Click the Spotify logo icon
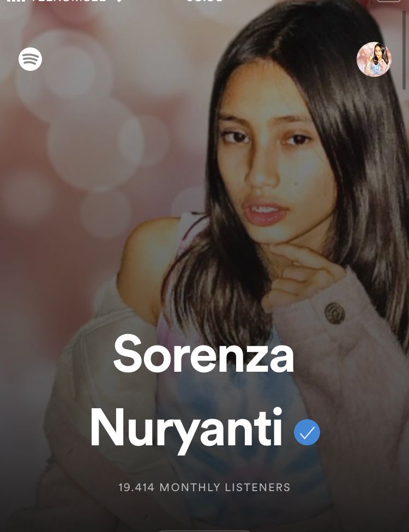Viewport: 409px width, 532px height. coord(30,59)
